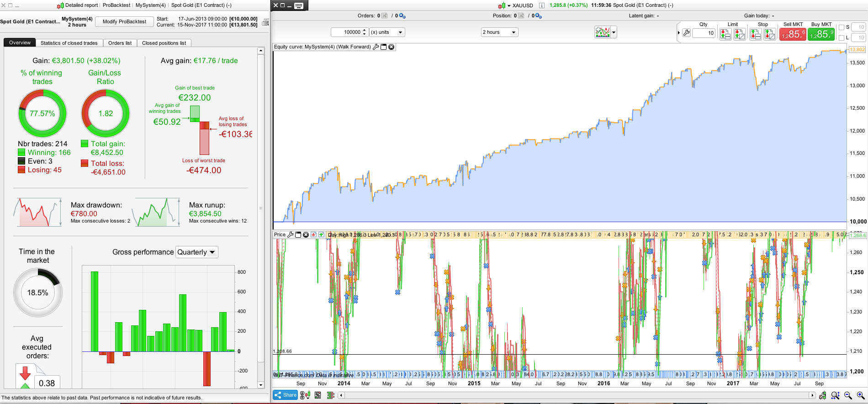
Task: Enable the S stop checkbox
Action: coord(842,27)
